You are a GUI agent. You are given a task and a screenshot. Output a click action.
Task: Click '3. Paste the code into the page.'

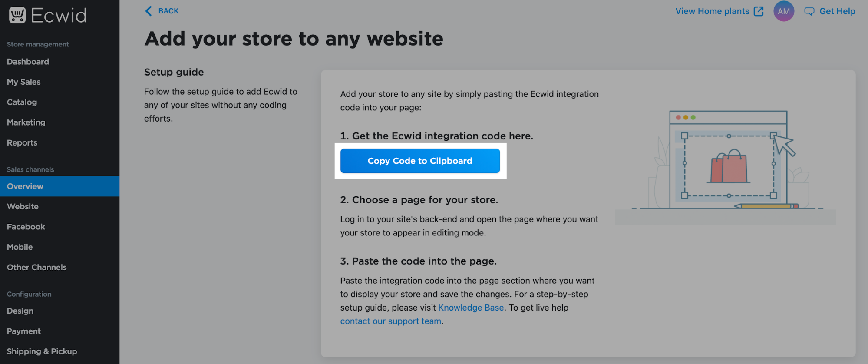[x=419, y=261]
